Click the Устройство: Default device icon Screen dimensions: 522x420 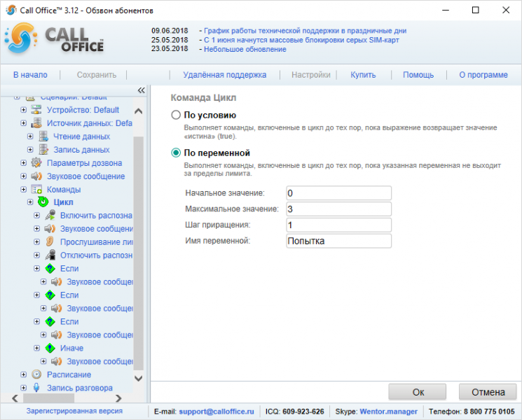coord(36,109)
